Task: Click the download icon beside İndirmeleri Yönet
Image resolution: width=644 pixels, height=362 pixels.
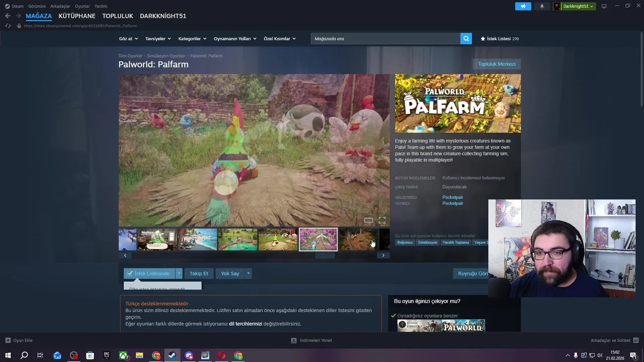Action: coord(294,340)
